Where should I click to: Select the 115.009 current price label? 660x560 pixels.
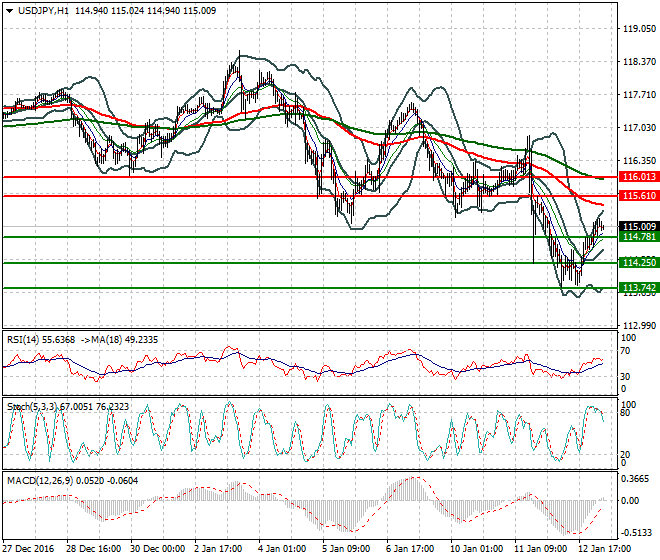coord(639,227)
